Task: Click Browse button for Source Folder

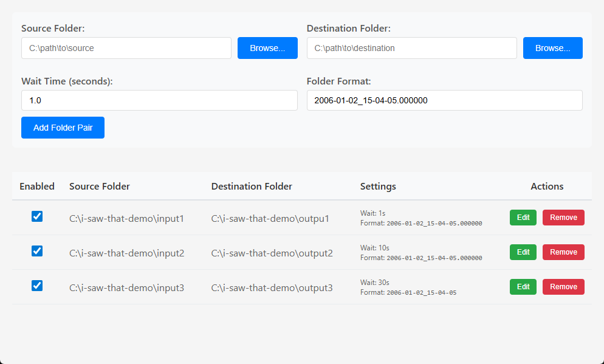Action: tap(267, 48)
